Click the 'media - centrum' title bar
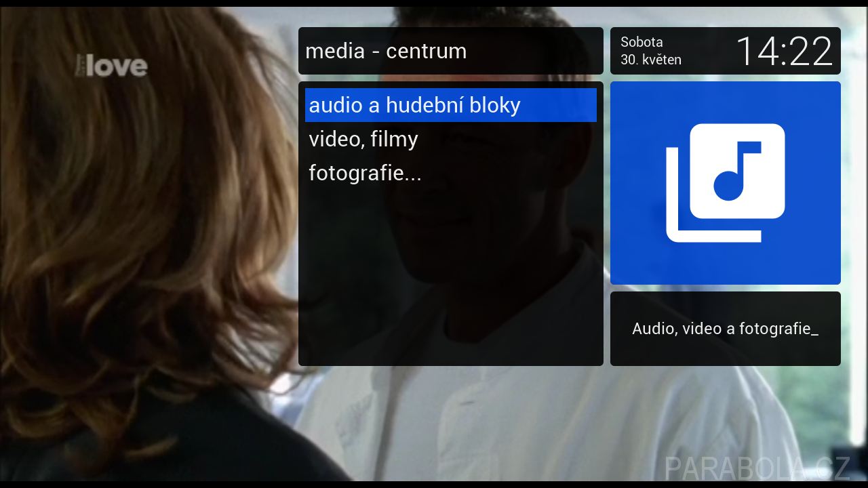This screenshot has width=868, height=488. click(451, 51)
